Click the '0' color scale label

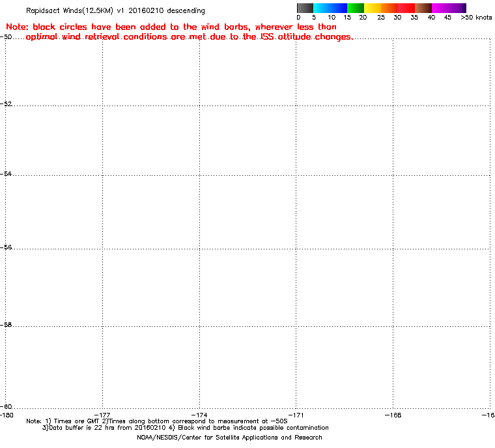click(x=299, y=18)
